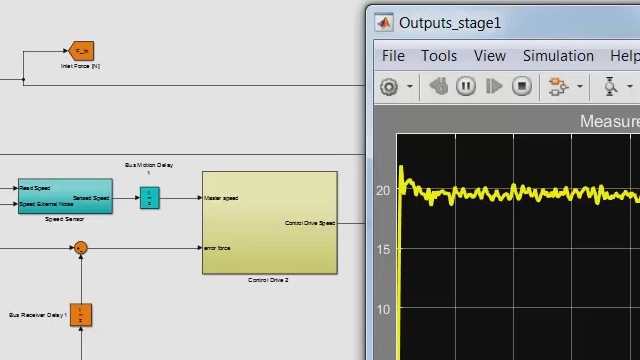
Task: Select the Bus Motion Delay 1 block
Action: pyautogui.click(x=150, y=198)
